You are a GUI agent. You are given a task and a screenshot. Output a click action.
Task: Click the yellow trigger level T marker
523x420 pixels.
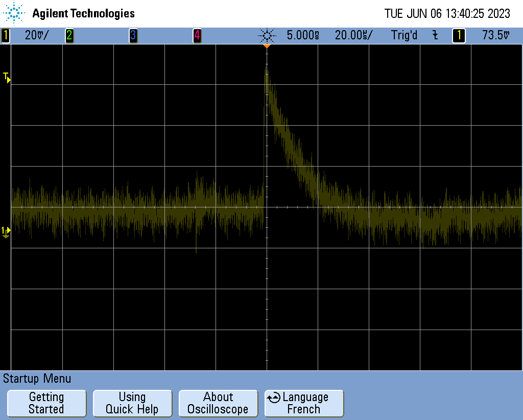tap(7, 78)
